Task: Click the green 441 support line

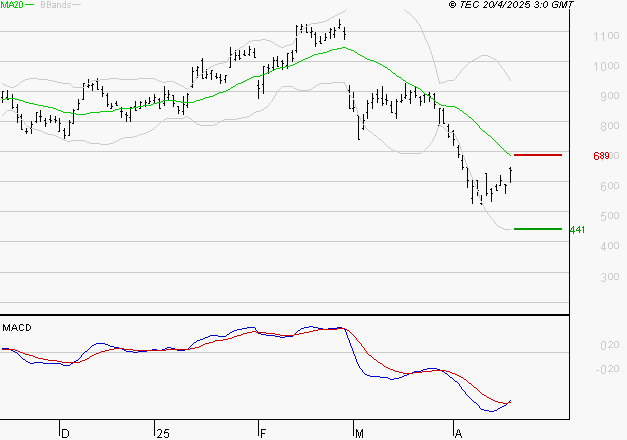Action: 538,229
